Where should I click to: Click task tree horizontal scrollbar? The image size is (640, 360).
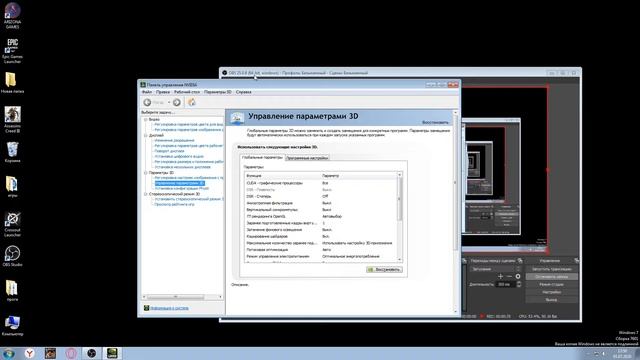tap(182, 297)
